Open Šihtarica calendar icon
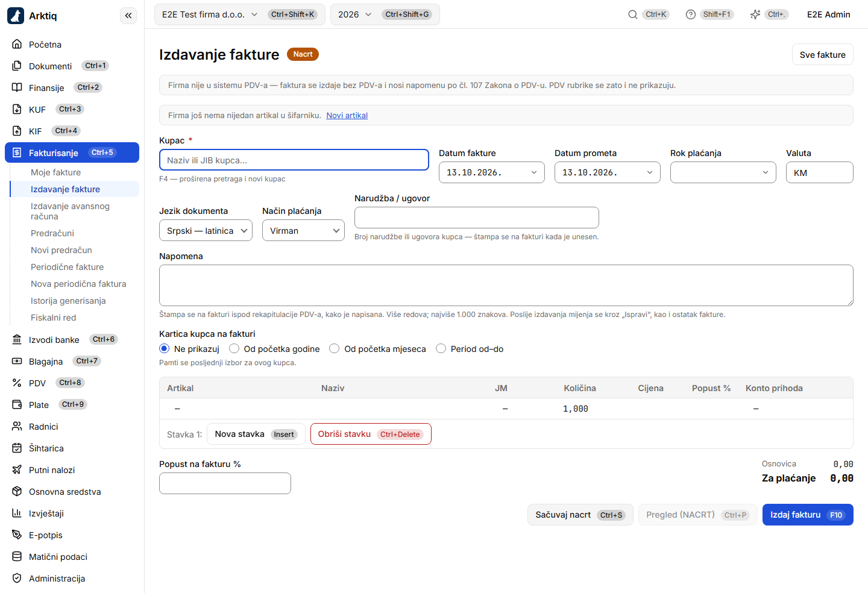 coord(17,448)
